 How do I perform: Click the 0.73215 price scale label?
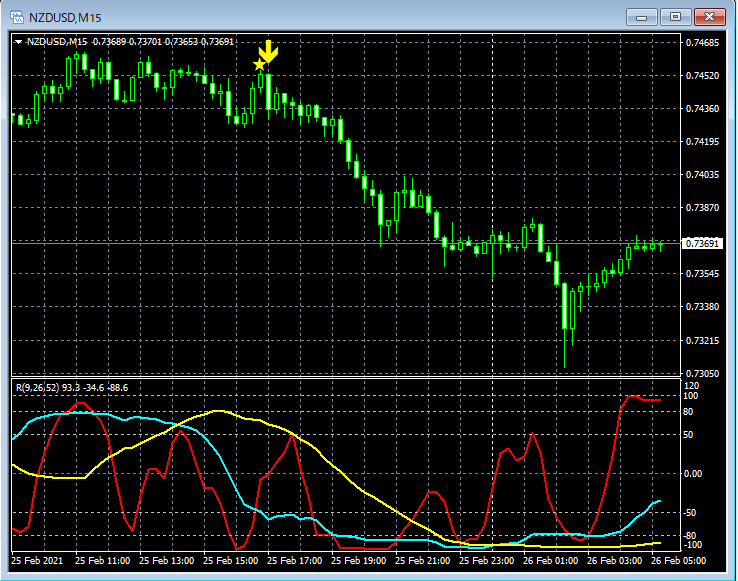tap(702, 340)
